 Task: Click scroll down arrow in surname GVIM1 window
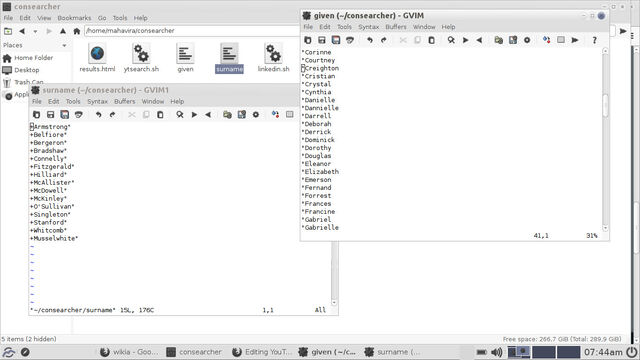334,303
